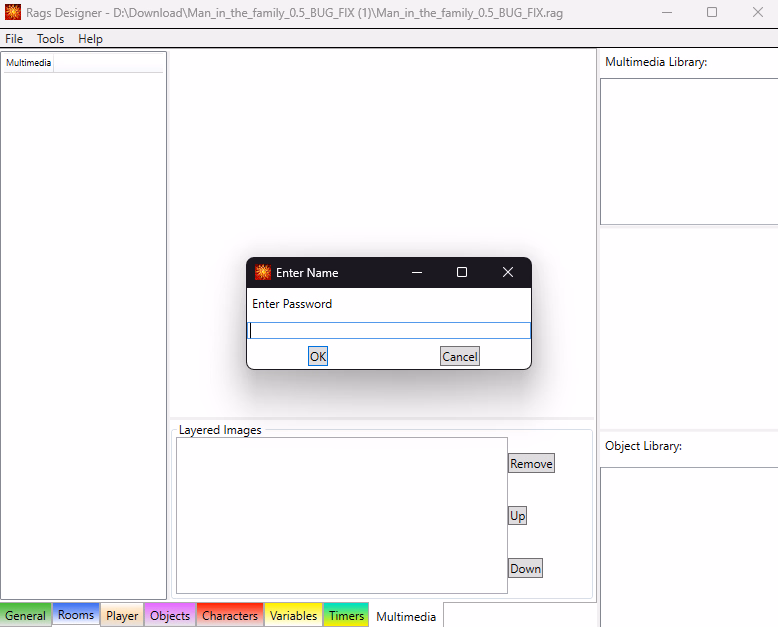Image resolution: width=778 pixels, height=627 pixels.
Task: Click the Enter Name dialog's sunburst icon
Action: click(263, 272)
